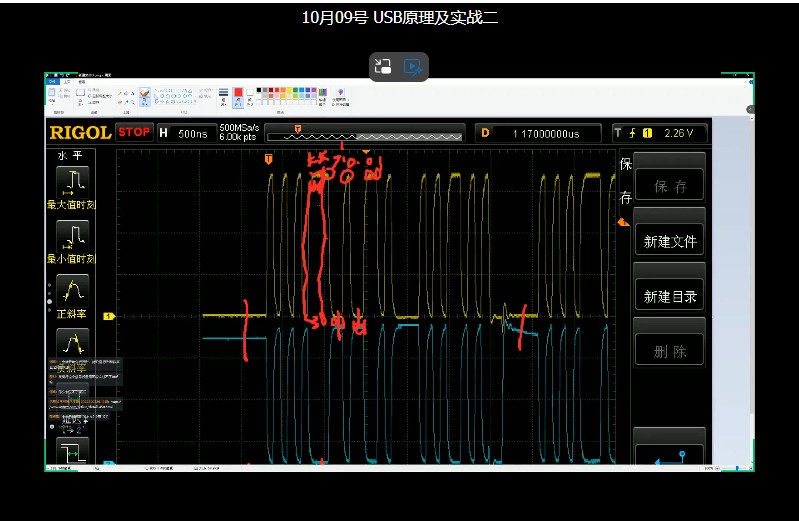
Task: Click the switch-window icon beside play icon
Action: point(382,67)
